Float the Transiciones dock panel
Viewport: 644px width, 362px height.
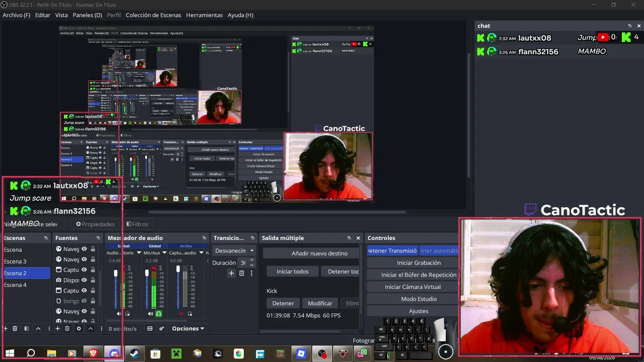(253, 238)
